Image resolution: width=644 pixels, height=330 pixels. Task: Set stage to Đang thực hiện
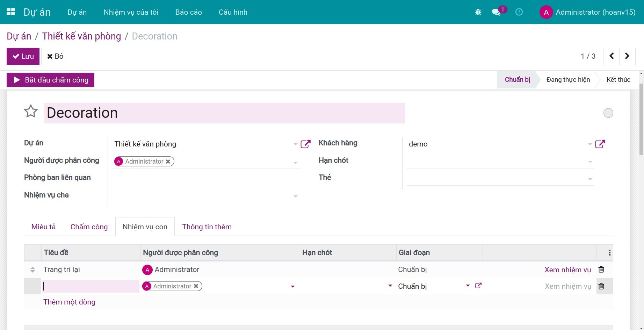(x=568, y=80)
